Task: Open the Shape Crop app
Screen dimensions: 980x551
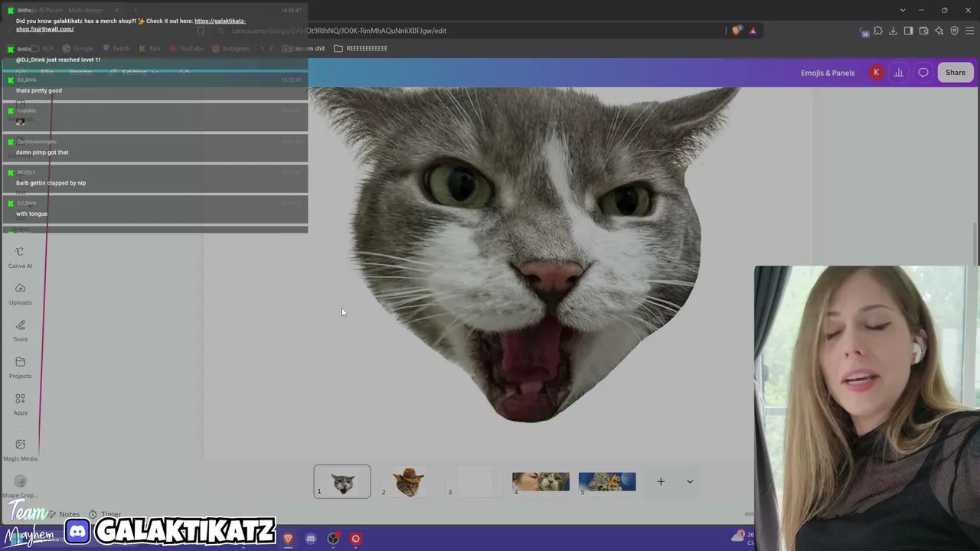Action: 20,487
